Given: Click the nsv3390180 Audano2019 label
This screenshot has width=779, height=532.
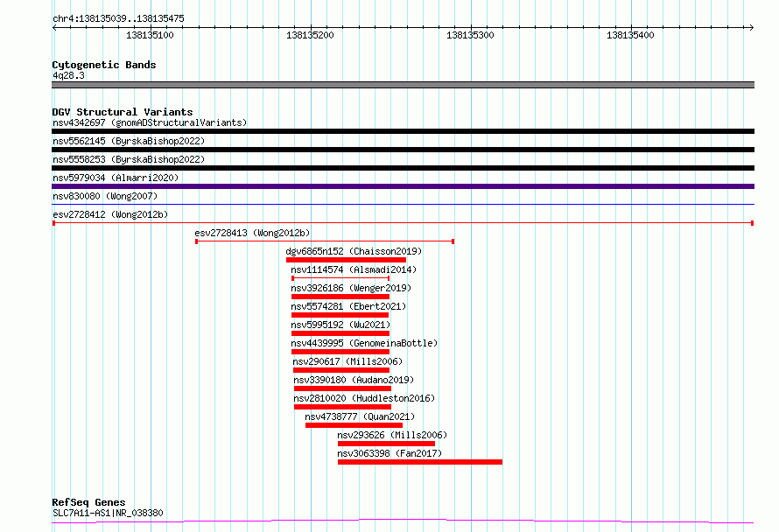Looking at the screenshot, I should 354,380.
